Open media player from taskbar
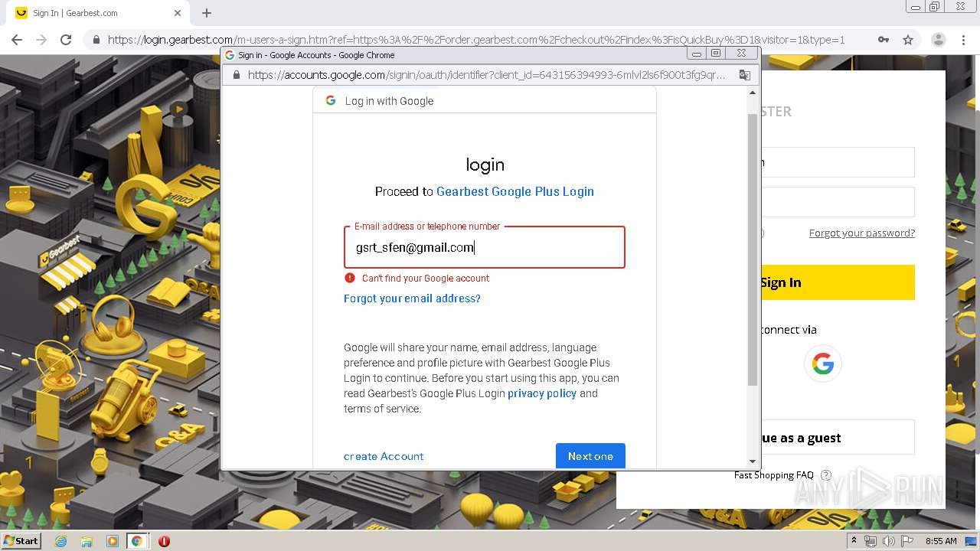Image resolution: width=980 pixels, height=551 pixels. point(112,541)
